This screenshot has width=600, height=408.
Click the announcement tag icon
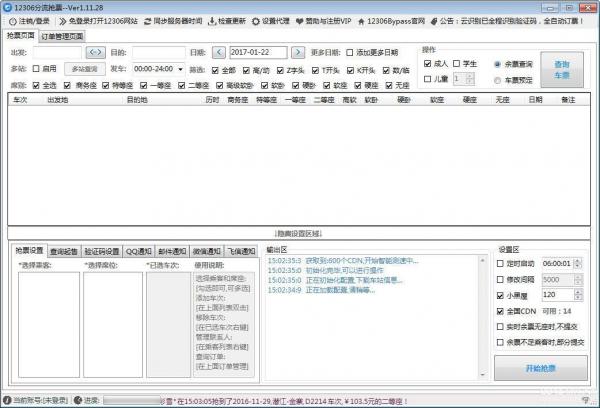click(434, 21)
